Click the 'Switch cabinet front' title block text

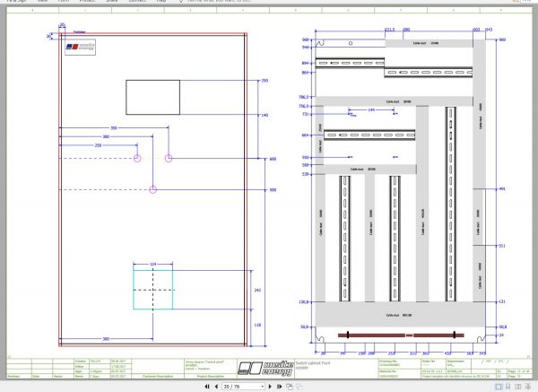(313, 362)
